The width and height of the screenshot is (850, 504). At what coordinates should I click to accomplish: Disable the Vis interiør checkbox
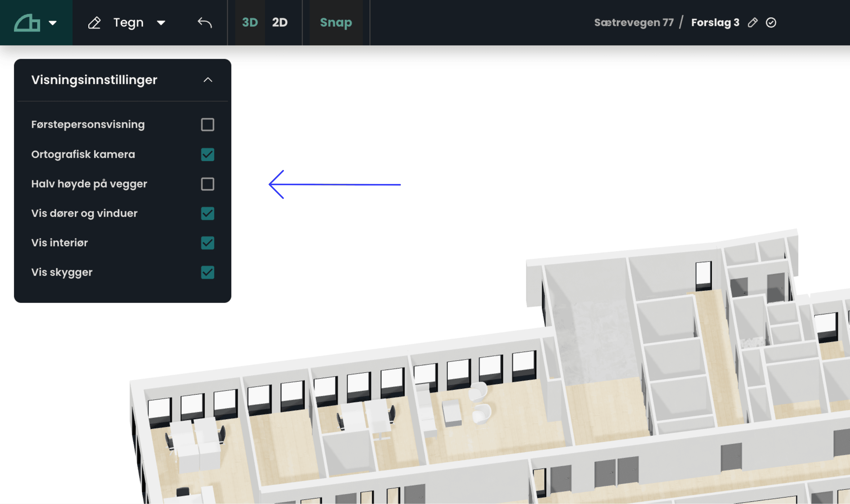point(207,243)
